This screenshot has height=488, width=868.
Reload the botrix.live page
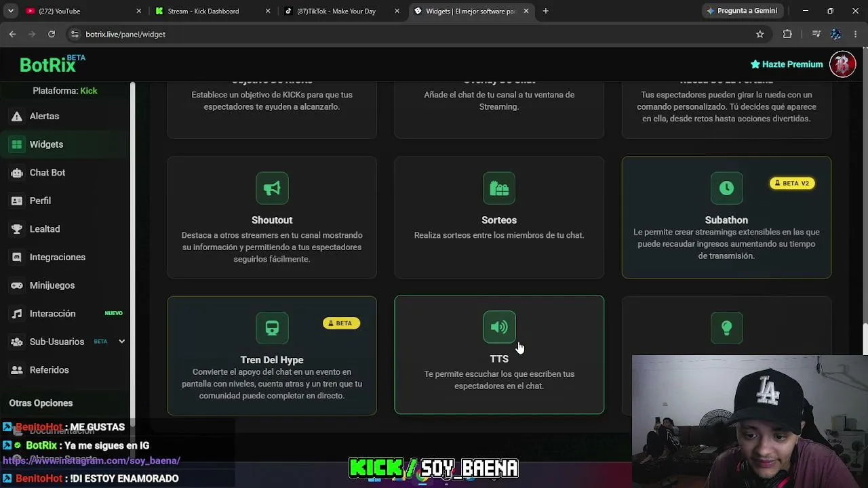point(52,34)
